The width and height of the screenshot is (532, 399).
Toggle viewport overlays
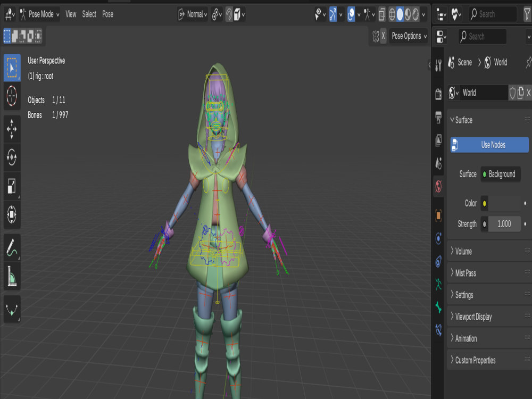[x=351, y=14]
